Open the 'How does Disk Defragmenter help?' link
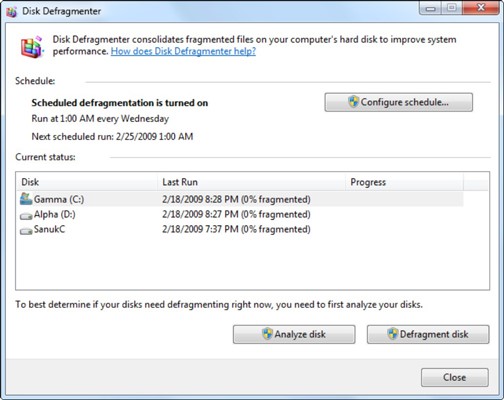The height and width of the screenshot is (400, 504). click(x=183, y=51)
